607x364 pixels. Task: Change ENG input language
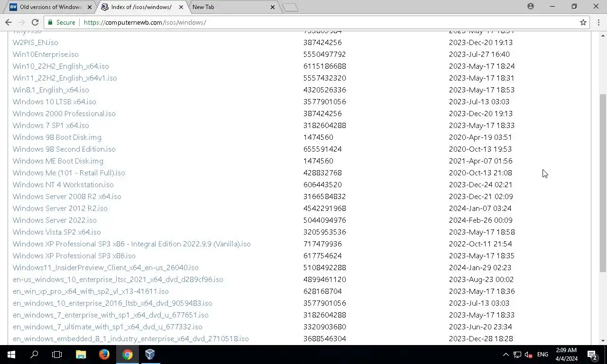543,355
